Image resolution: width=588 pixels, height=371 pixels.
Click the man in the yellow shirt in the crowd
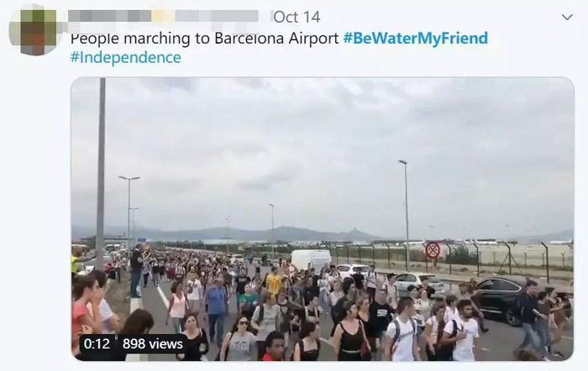[274, 282]
